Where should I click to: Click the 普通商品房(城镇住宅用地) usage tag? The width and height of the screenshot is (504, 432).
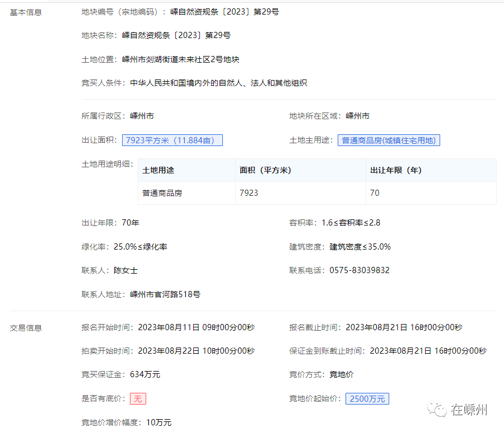[389, 140]
